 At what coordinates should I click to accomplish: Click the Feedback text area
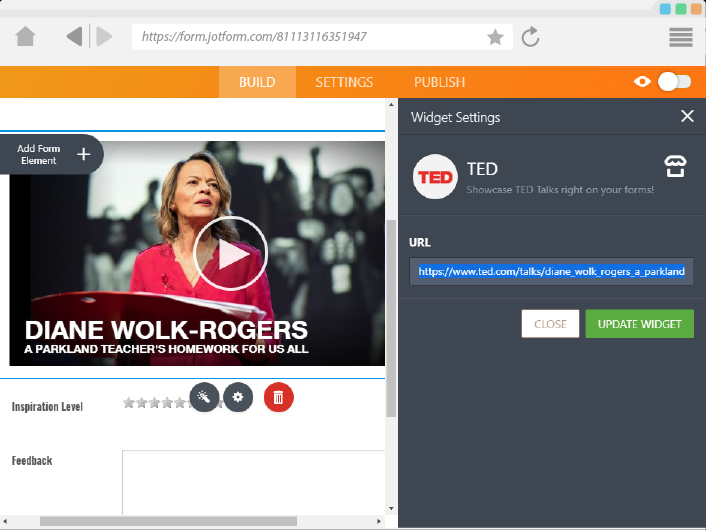(x=253, y=482)
